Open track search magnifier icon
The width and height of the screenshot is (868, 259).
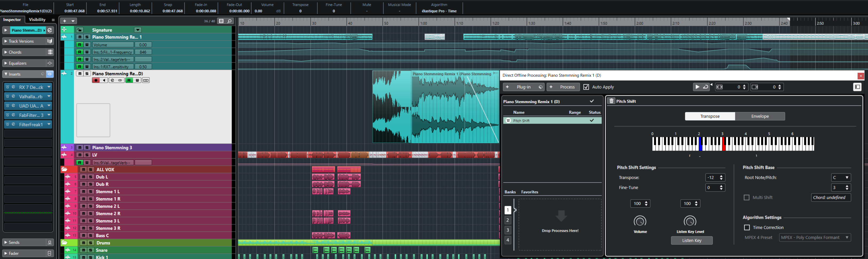click(230, 21)
